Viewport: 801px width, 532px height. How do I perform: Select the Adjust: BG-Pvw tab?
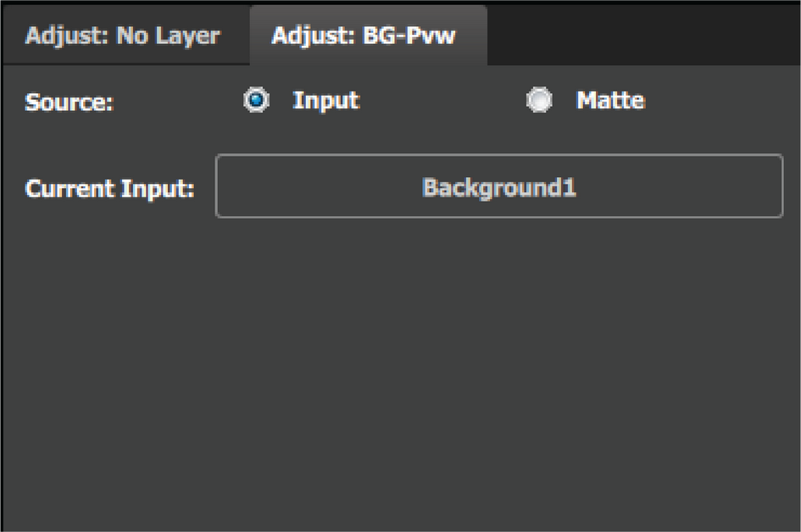coord(364,36)
